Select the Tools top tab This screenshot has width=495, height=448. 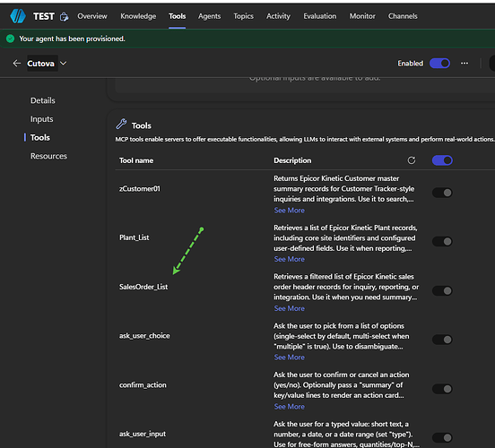tap(177, 16)
